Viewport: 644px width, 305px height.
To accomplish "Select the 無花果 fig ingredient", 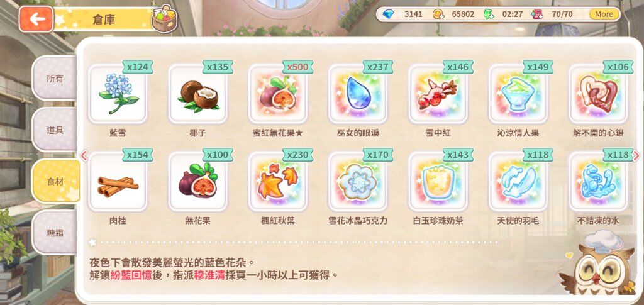I will (198, 182).
